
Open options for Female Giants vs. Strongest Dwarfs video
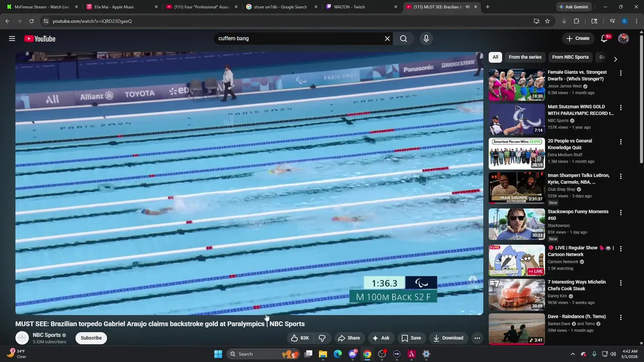620,73
